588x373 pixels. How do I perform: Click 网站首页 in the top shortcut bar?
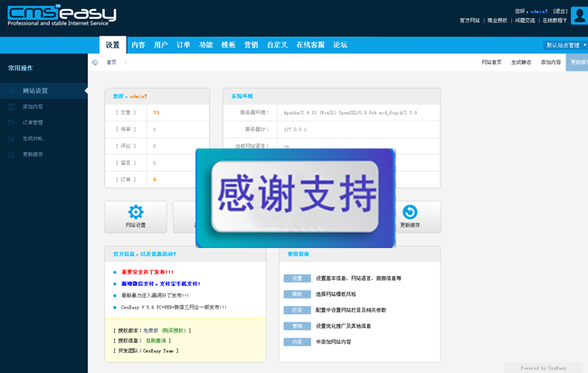pos(491,62)
